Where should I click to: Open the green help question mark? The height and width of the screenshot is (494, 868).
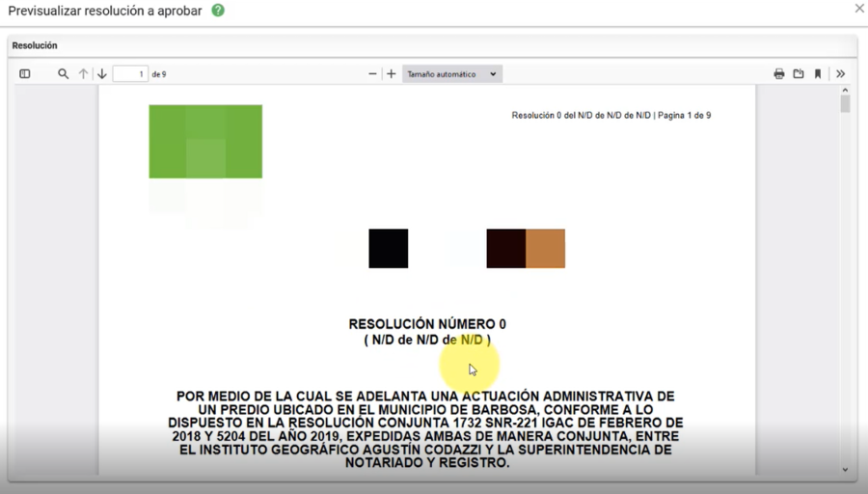coord(218,11)
